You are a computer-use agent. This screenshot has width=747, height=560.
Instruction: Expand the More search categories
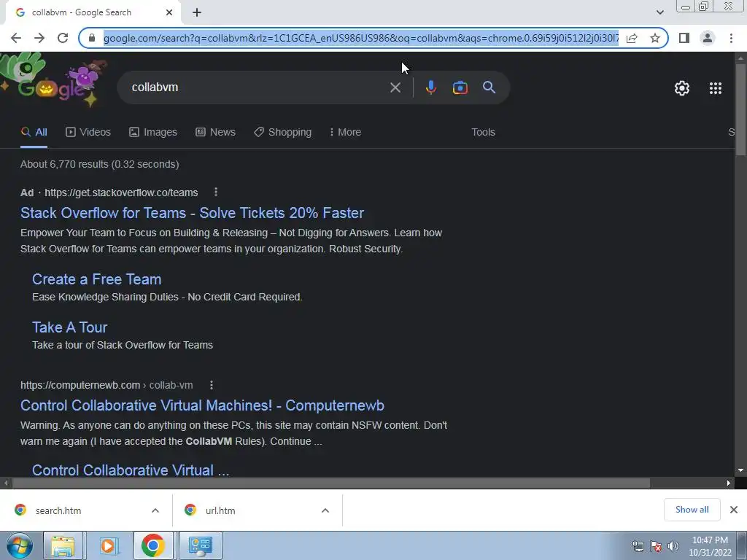pos(345,133)
